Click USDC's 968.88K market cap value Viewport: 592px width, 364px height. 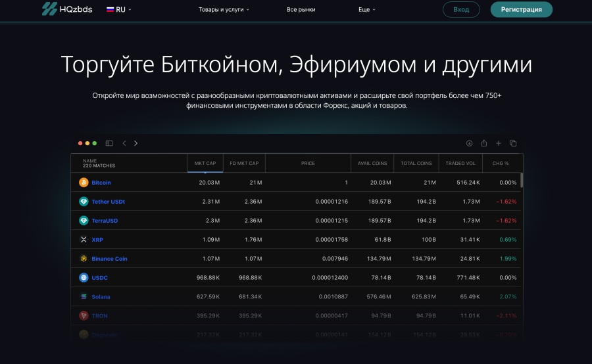tap(208, 278)
